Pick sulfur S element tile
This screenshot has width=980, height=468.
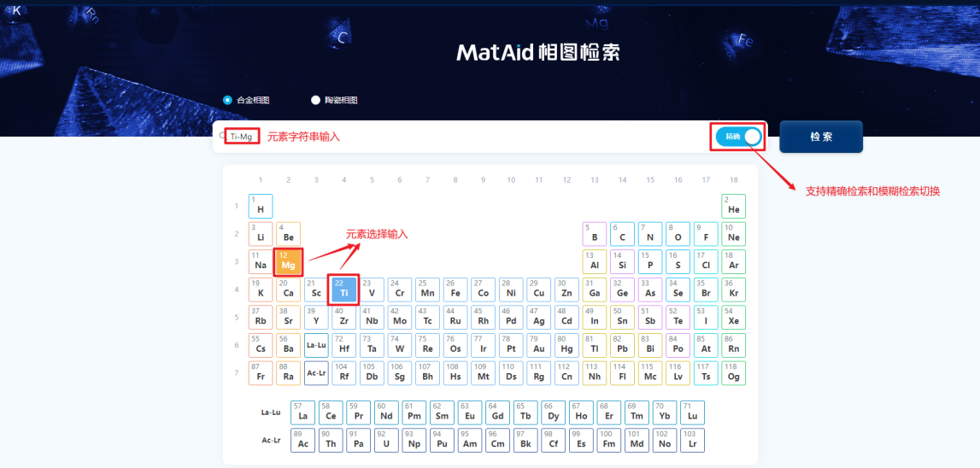[678, 262]
